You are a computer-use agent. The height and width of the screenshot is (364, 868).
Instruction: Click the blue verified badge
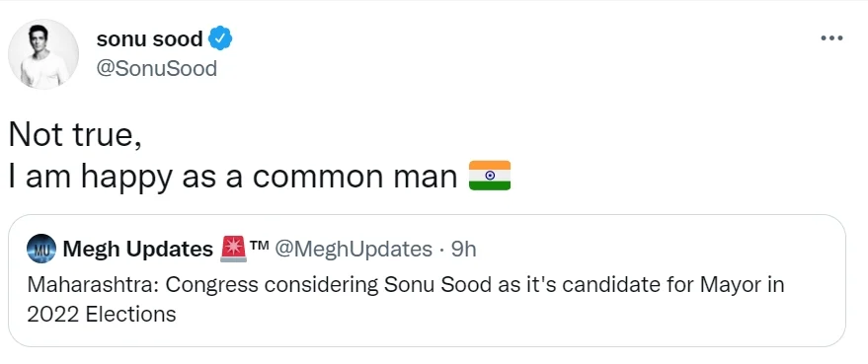tap(220, 38)
